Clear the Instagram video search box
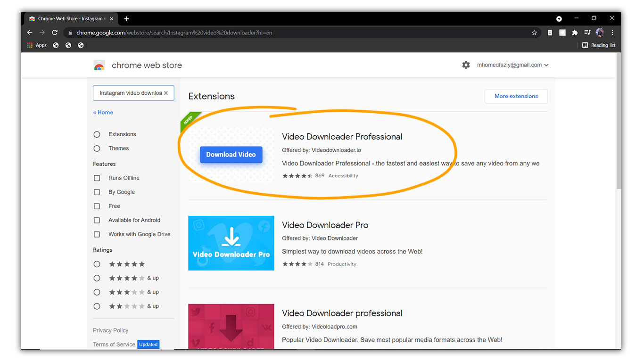This screenshot has height=362, width=644. click(166, 93)
